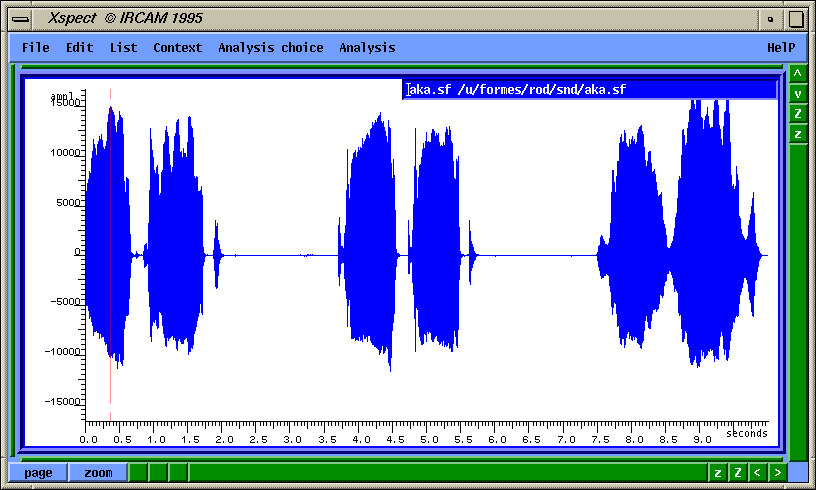Click the page button

click(x=39, y=473)
